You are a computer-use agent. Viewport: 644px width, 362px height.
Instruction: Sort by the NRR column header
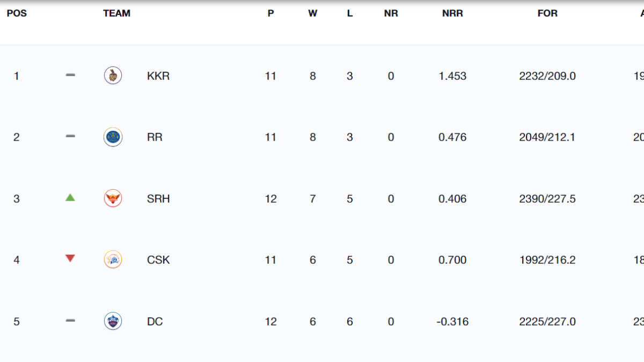click(452, 13)
